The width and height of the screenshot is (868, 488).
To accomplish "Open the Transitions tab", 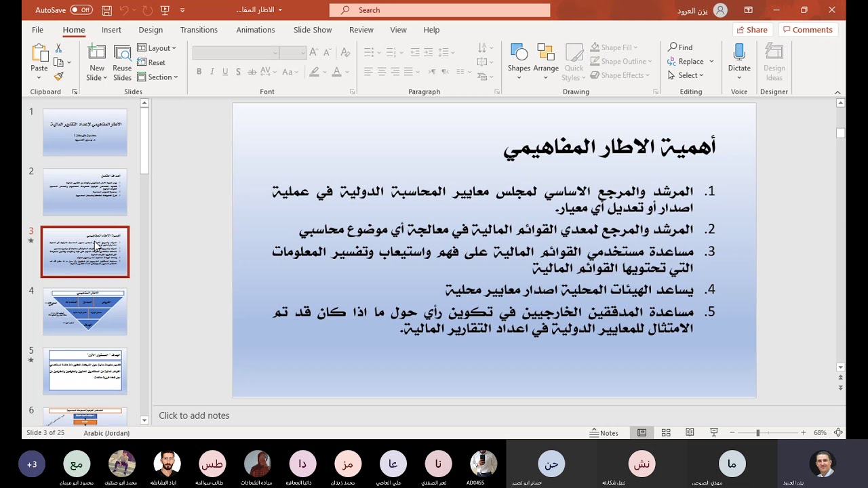I will tap(199, 30).
